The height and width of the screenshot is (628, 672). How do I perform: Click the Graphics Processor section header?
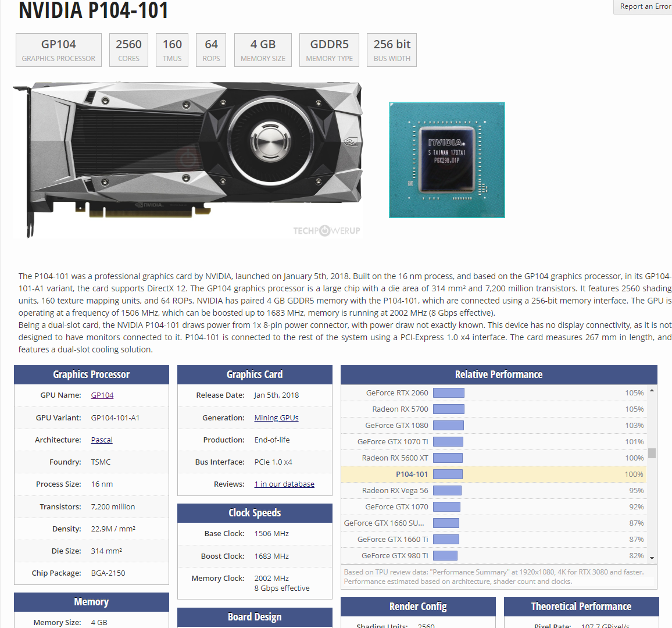click(91, 374)
